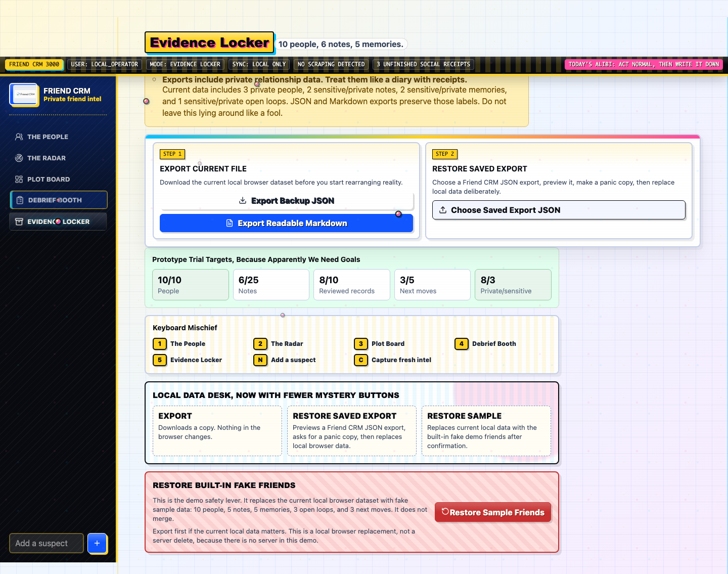Click NO SCRAPING DETECTED status entry
This screenshot has width=728, height=574.
tap(331, 64)
